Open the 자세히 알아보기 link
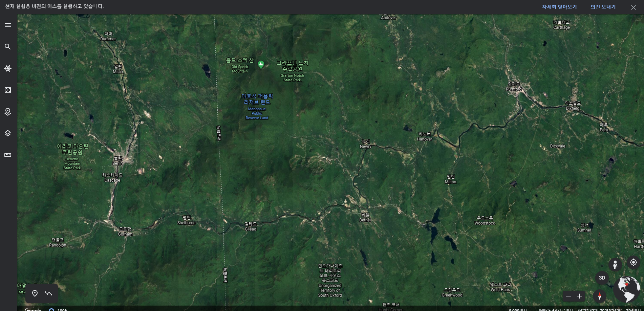This screenshot has width=644, height=311. (x=559, y=7)
